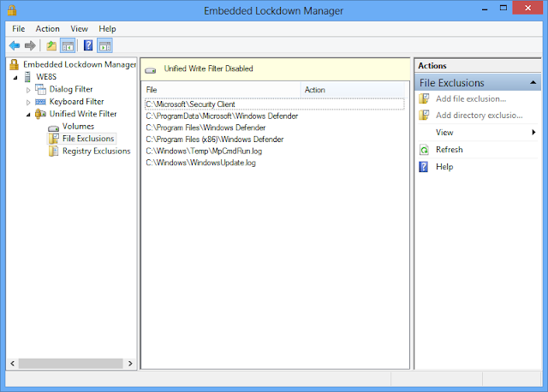Click the File Exclusions folder icon in tree
The width and height of the screenshot is (548, 392).
click(53, 139)
